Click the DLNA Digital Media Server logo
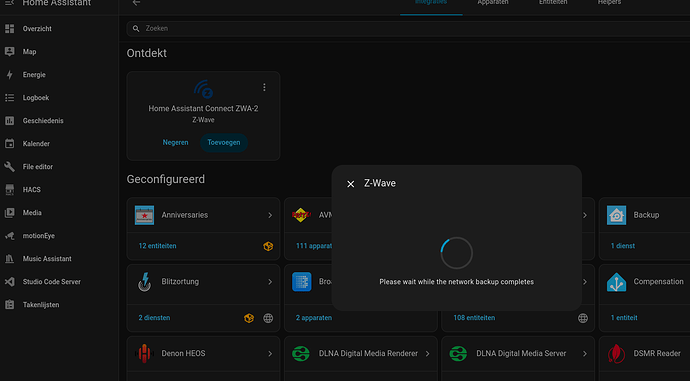Screen dimensions: 690x381 459,353
